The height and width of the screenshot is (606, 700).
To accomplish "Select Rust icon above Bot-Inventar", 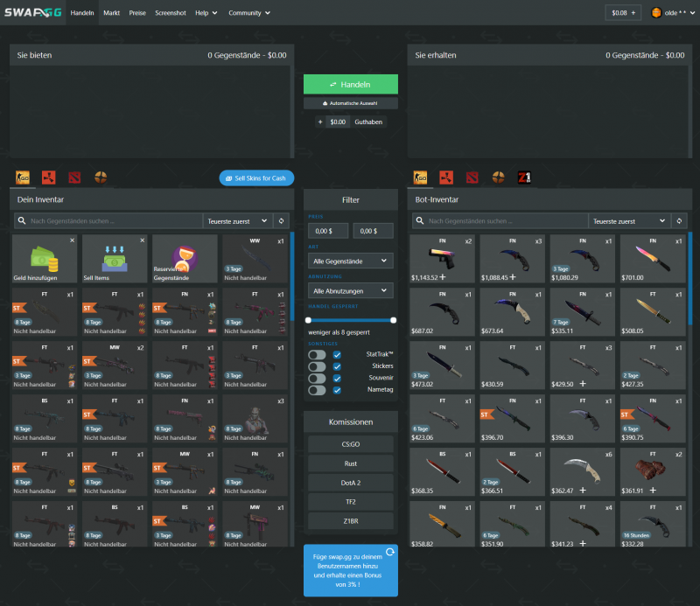I will point(446,178).
